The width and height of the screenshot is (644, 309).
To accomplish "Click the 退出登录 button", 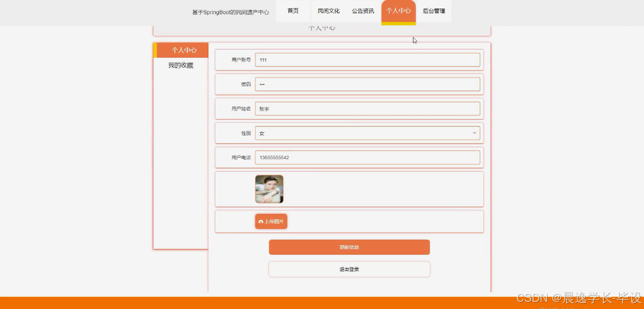I will [349, 269].
